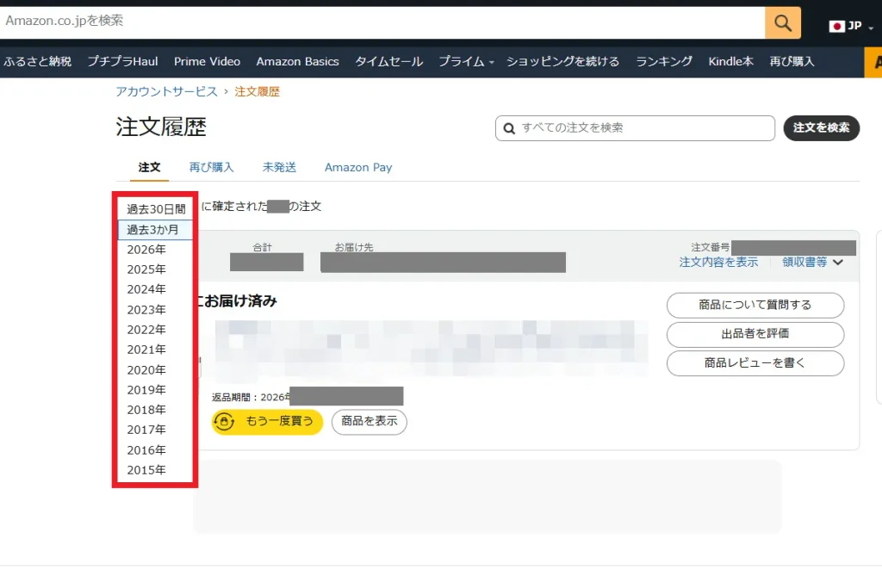Click the order search magnifier icon
This screenshot has height=588, width=882.
[509, 129]
